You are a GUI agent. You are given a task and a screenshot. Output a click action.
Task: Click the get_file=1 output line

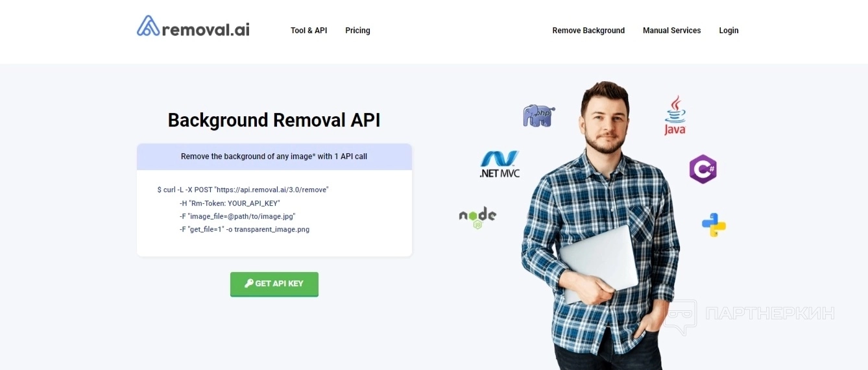click(245, 229)
